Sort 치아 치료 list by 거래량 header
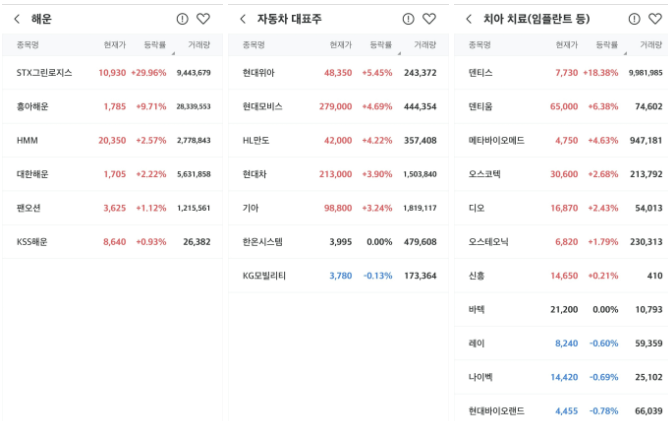668x421 pixels. (651, 45)
